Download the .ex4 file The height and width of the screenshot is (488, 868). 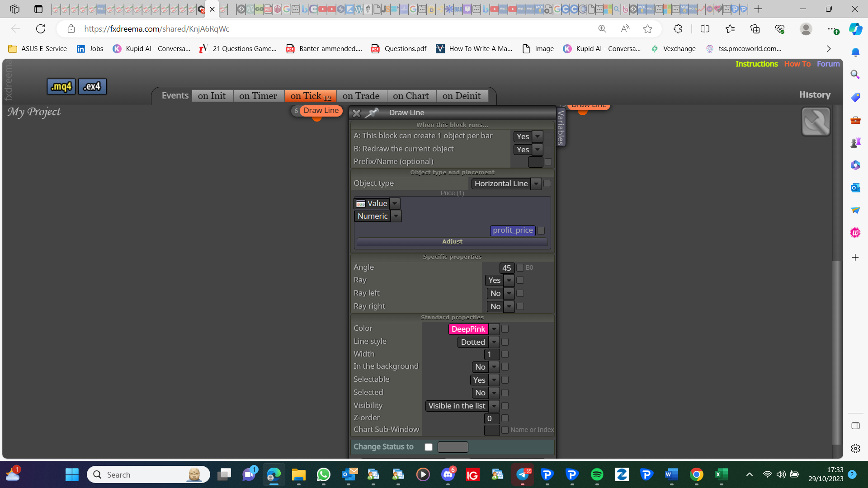92,86
